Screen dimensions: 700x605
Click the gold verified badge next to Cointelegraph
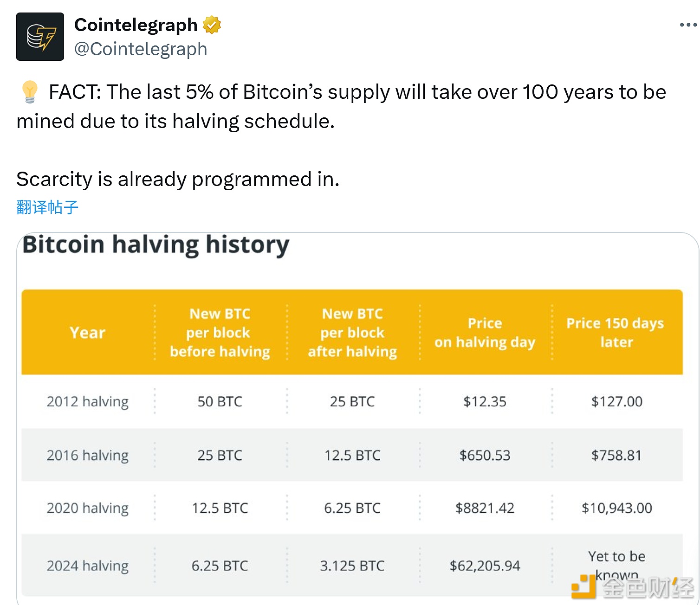[x=212, y=25]
